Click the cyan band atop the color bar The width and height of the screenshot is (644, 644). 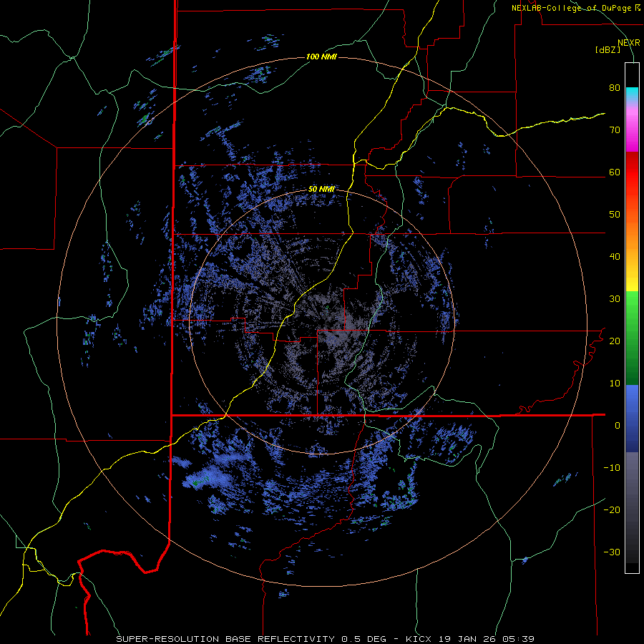tap(632, 94)
